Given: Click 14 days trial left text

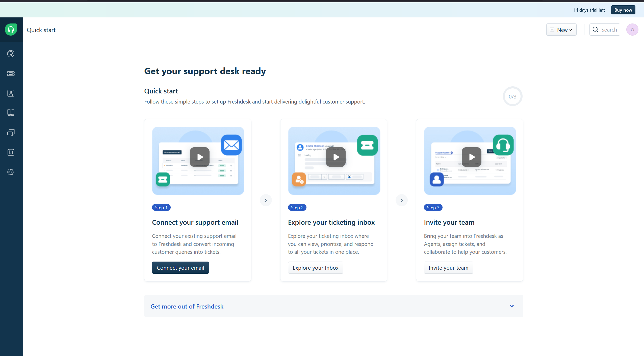Looking at the screenshot, I should 589,10.
